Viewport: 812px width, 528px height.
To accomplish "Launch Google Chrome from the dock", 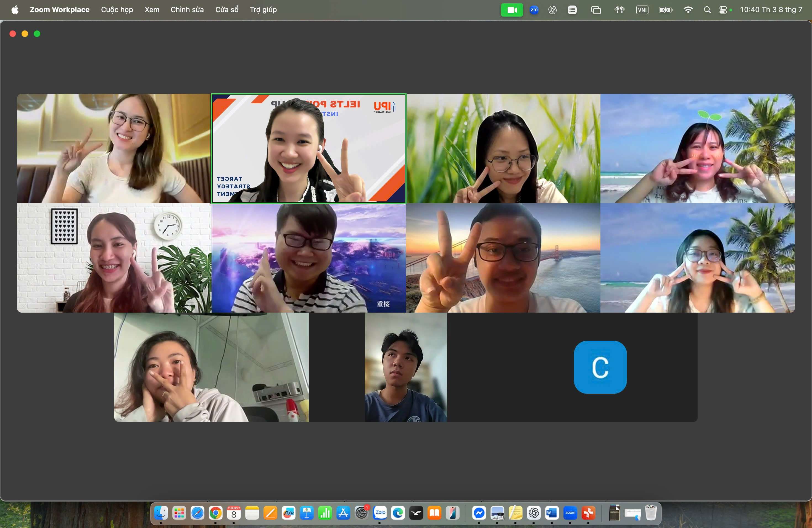I will tap(215, 513).
